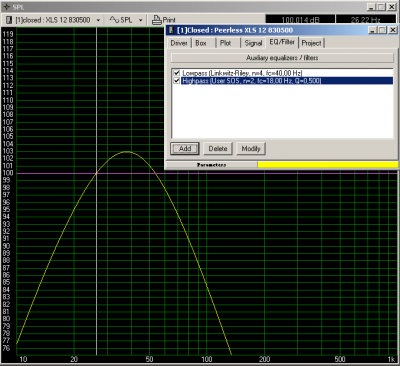The height and width of the screenshot is (366, 400).
Task: Click the SPL wave icon in toolbar
Action: [114, 20]
